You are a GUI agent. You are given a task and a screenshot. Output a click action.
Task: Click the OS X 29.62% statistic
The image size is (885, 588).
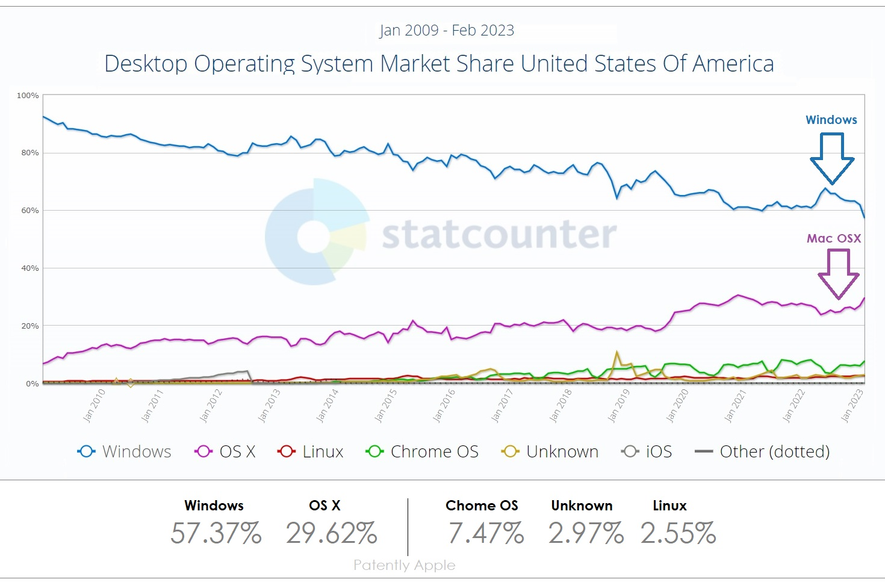pos(331,533)
